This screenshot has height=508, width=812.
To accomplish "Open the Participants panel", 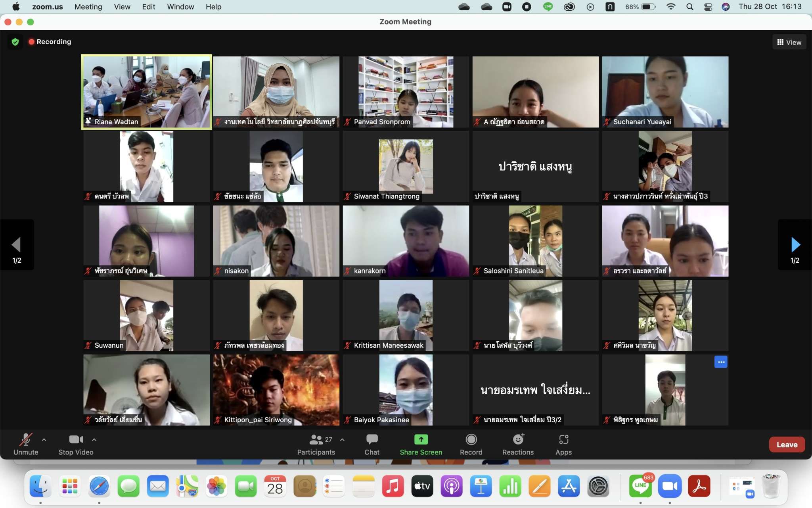I will pos(316,444).
